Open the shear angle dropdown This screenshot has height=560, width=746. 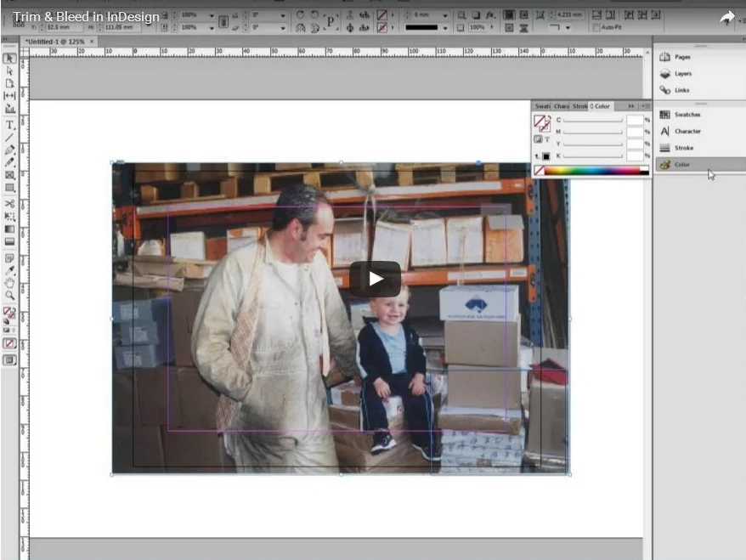click(283, 28)
